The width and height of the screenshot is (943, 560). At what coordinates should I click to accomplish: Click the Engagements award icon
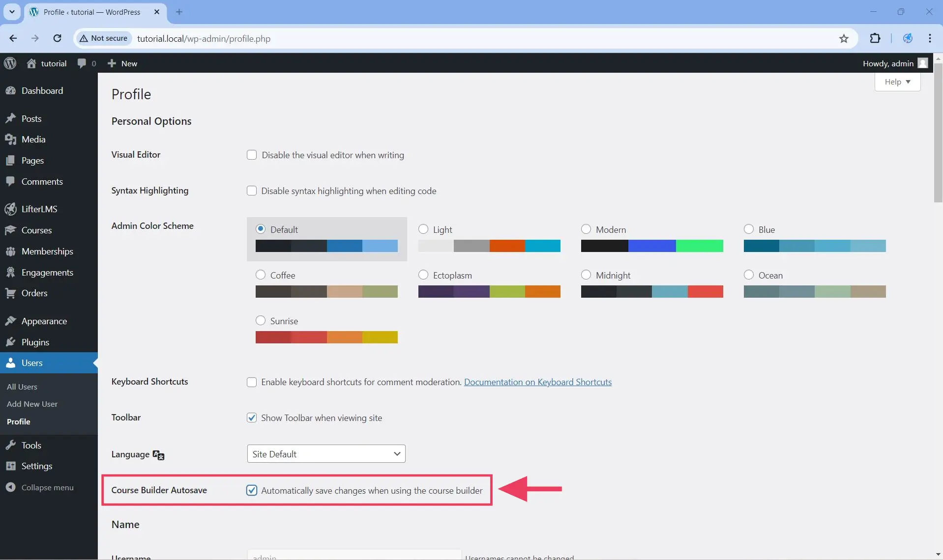10,272
